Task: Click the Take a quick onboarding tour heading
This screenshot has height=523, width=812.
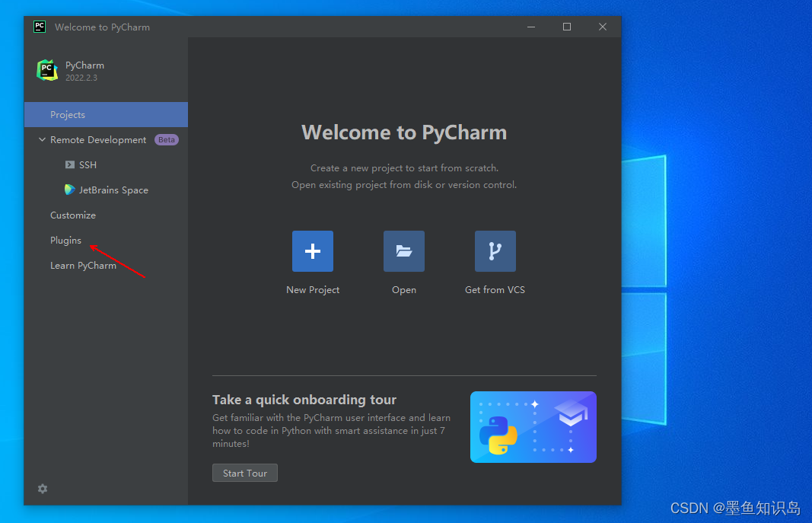Action: (x=304, y=400)
